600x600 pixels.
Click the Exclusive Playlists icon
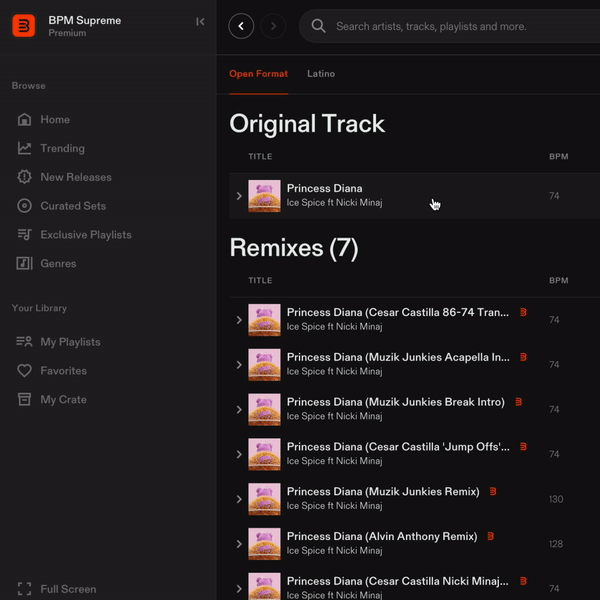24,234
